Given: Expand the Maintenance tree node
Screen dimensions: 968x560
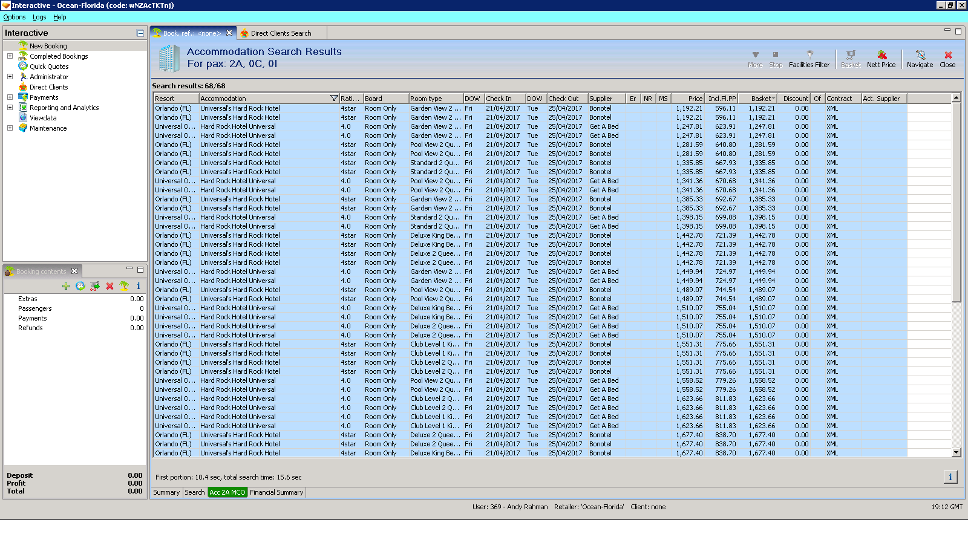Looking at the screenshot, I should pyautogui.click(x=10, y=128).
